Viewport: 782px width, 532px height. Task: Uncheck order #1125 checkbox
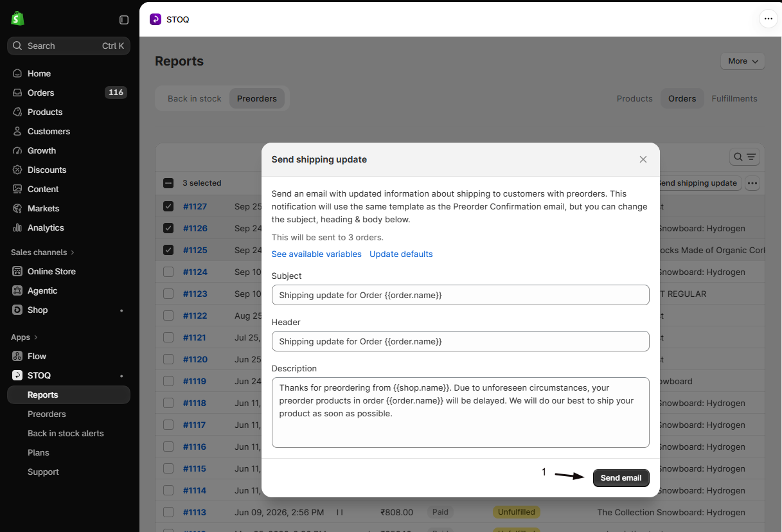click(x=168, y=250)
